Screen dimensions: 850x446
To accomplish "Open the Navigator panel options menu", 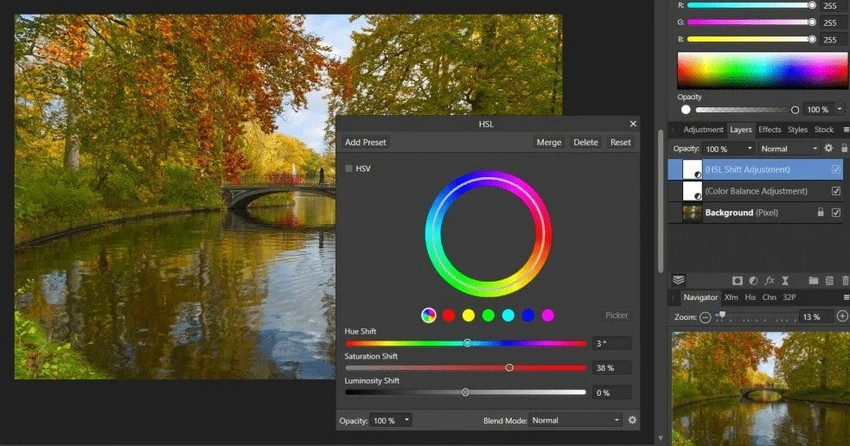I will pyautogui.click(x=846, y=298).
